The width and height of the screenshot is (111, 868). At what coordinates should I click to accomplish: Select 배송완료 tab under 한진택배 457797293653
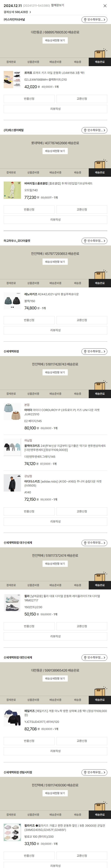pyautogui.click(x=100, y=283)
